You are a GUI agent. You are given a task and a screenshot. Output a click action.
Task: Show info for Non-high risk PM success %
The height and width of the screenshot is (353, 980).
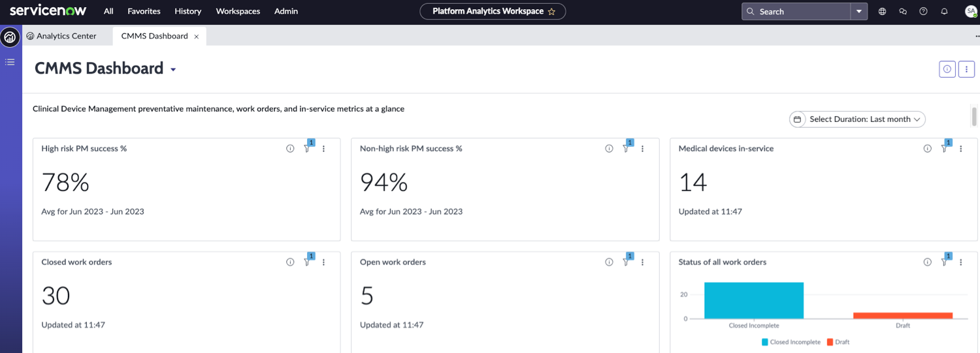(609, 149)
